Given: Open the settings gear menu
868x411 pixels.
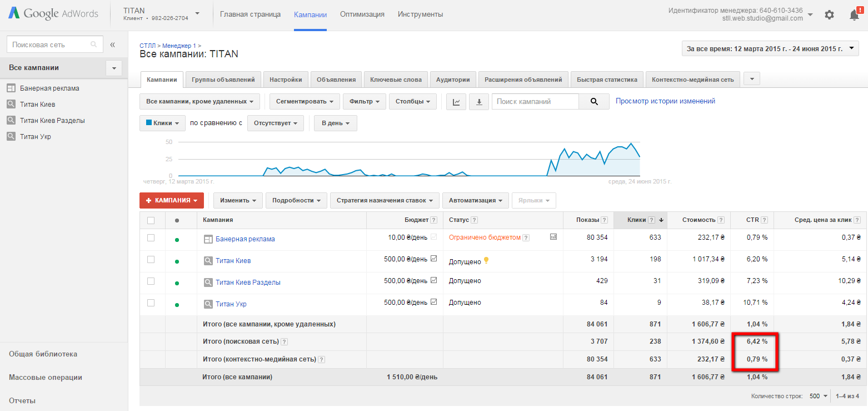Looking at the screenshot, I should 829,15.
